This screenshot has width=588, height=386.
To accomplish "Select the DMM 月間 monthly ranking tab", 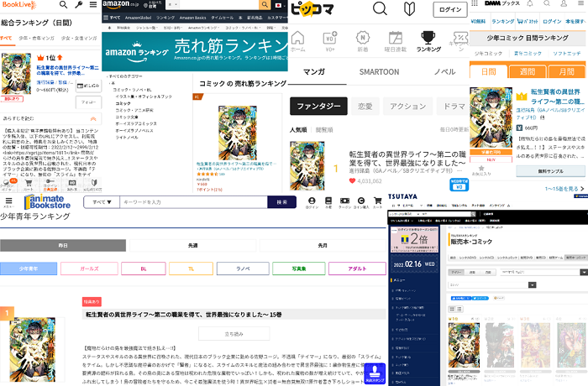I will pyautogui.click(x=566, y=71).
